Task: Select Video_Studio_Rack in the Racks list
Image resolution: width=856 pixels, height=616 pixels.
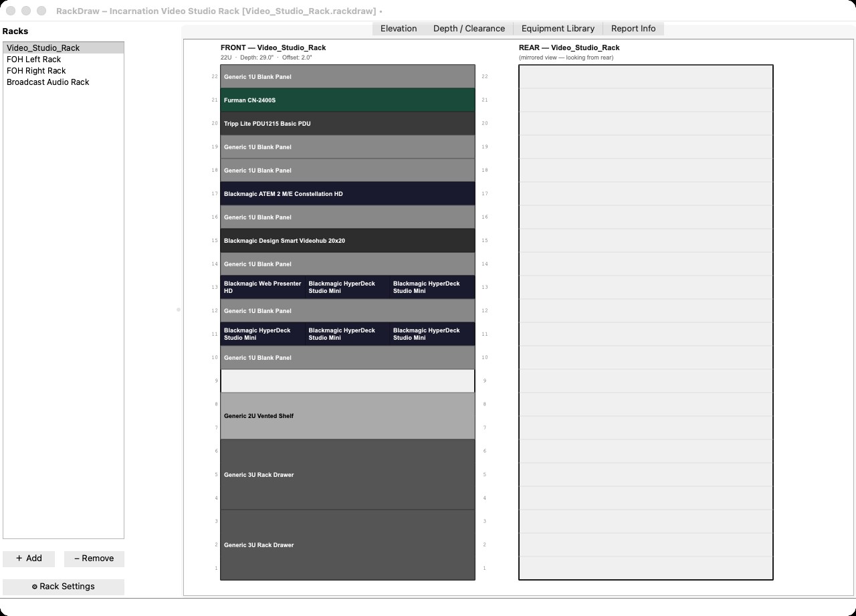Action: tap(64, 48)
